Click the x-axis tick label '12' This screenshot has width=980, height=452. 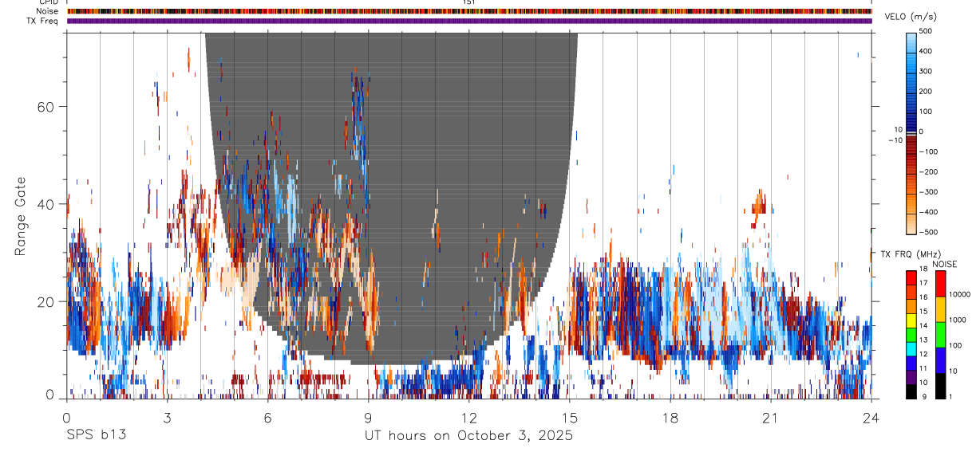pos(468,418)
